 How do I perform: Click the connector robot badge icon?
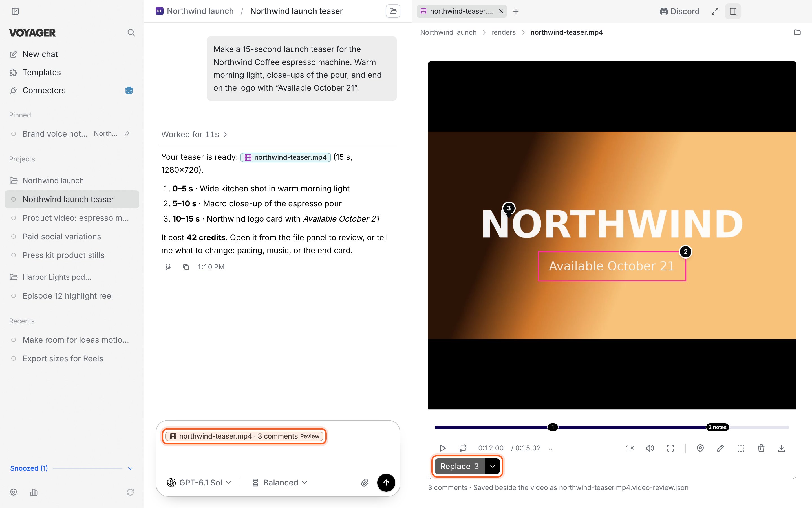click(129, 90)
